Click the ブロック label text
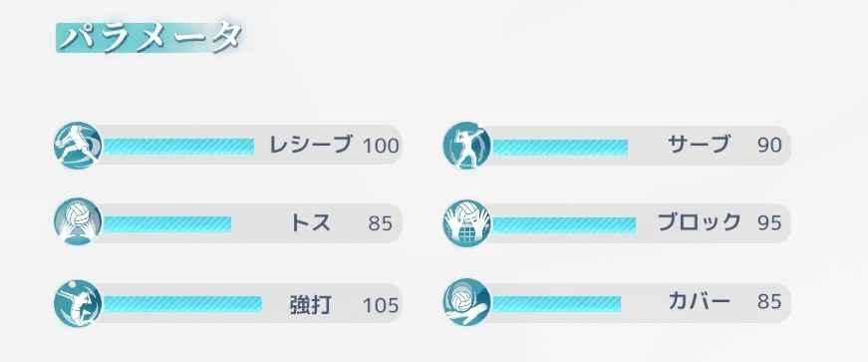The image size is (868, 362). [x=700, y=222]
